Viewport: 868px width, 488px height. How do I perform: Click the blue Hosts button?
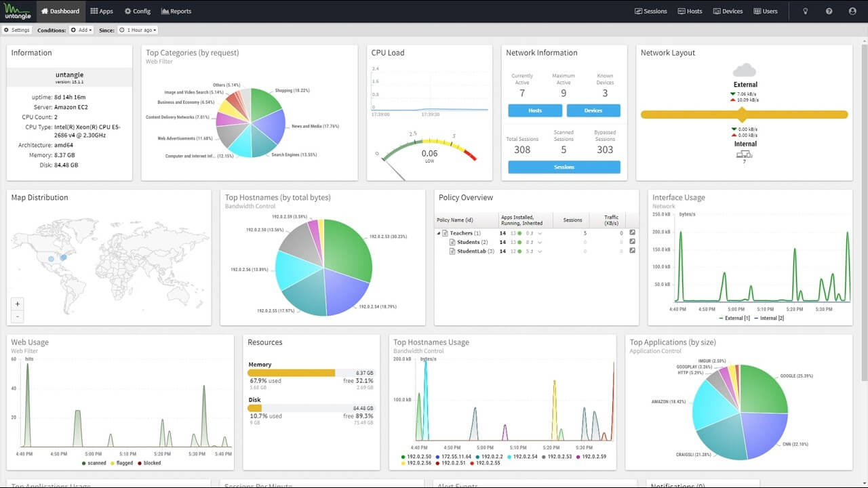(x=535, y=110)
